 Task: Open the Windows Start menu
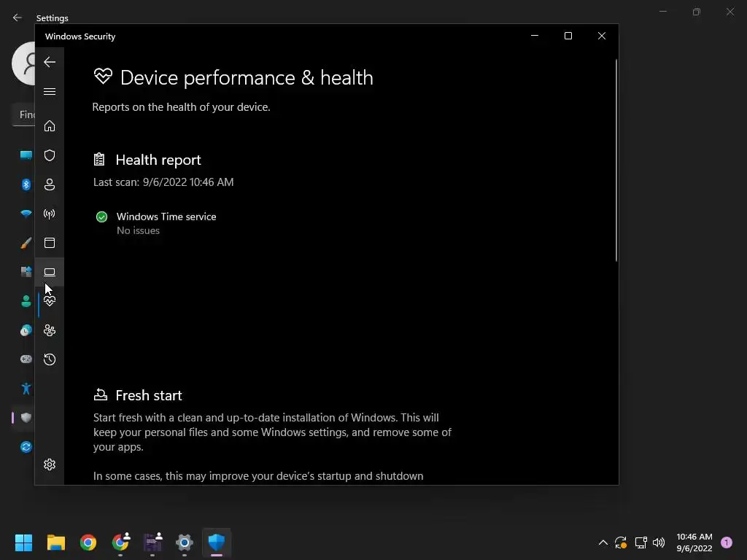(x=23, y=542)
